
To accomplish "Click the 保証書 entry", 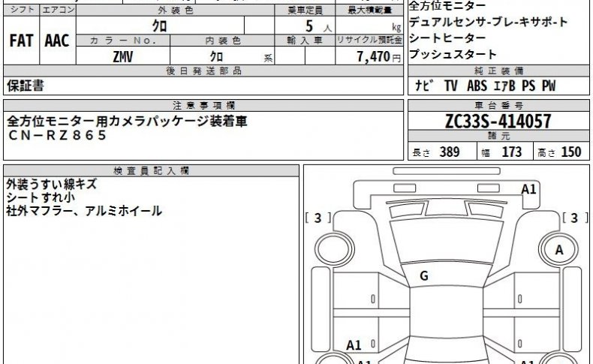I will coord(26,86).
